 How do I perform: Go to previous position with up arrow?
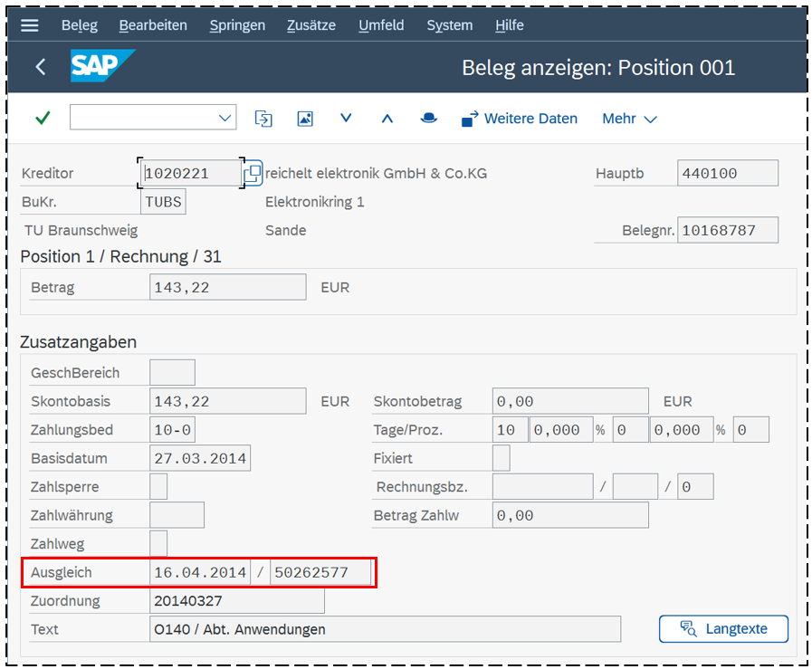(x=387, y=118)
